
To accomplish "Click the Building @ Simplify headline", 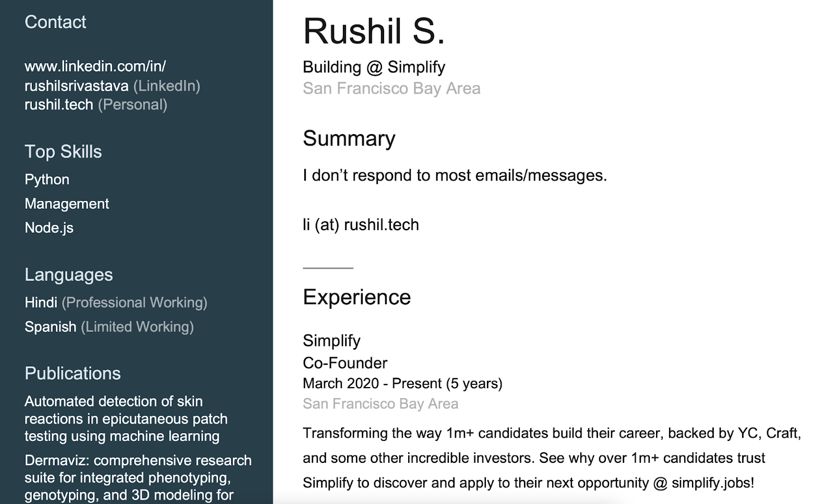I will 374,67.
